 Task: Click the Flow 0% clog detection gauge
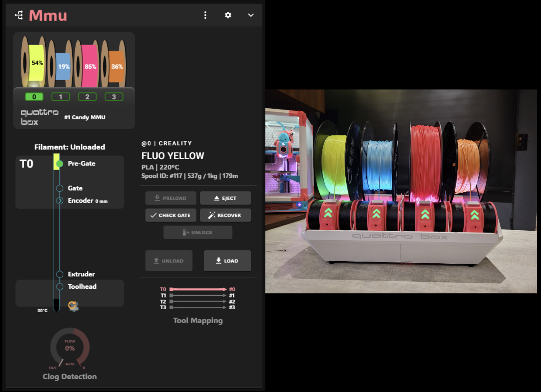(70, 348)
